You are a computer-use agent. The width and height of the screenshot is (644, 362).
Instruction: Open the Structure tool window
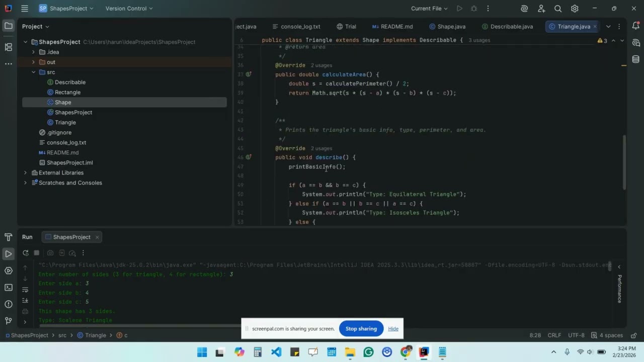pos(8,47)
